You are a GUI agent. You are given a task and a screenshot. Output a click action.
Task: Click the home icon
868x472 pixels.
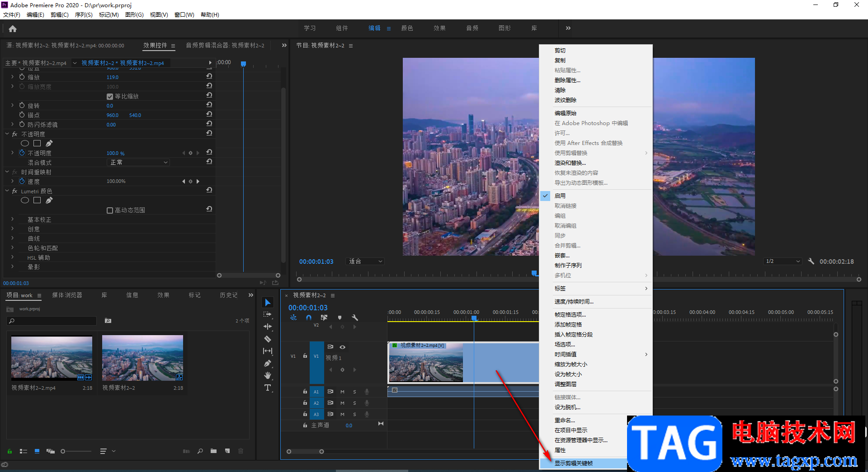(13, 29)
